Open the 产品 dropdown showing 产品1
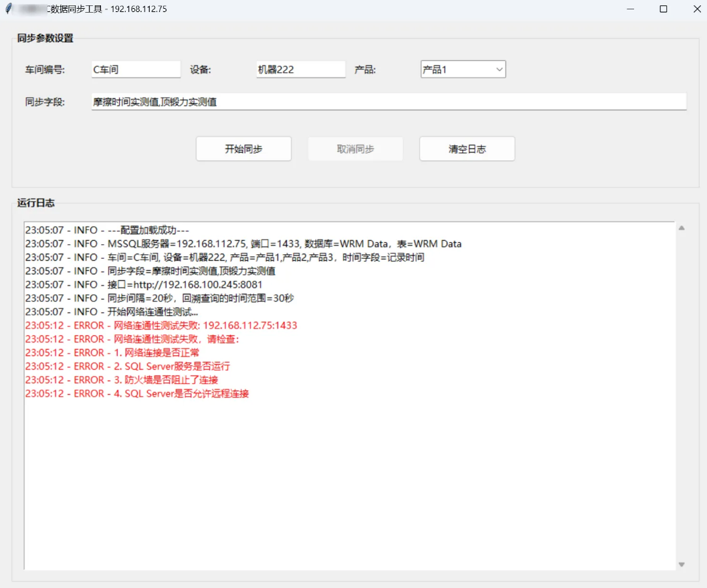This screenshot has height=588, width=707. 463,70
